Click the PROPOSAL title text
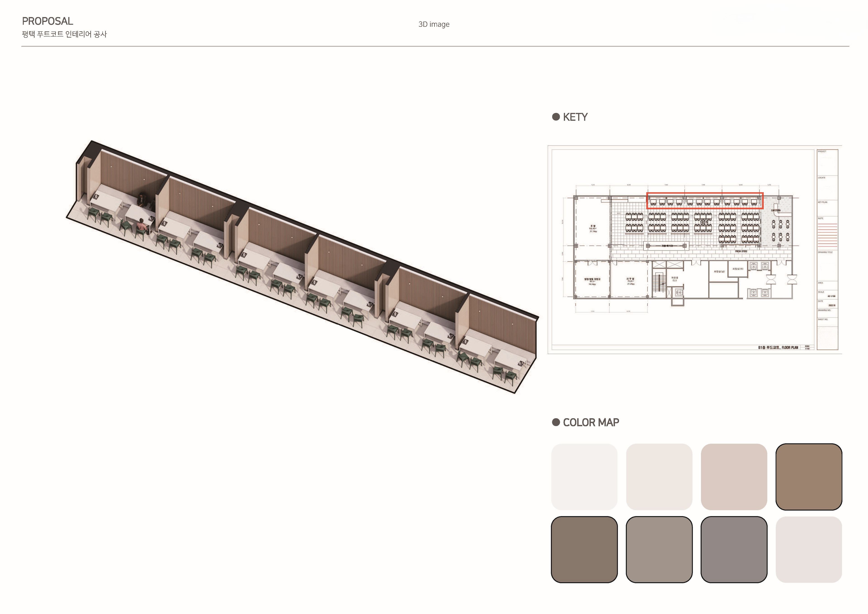Screen dimensions: 868x614 pos(48,21)
